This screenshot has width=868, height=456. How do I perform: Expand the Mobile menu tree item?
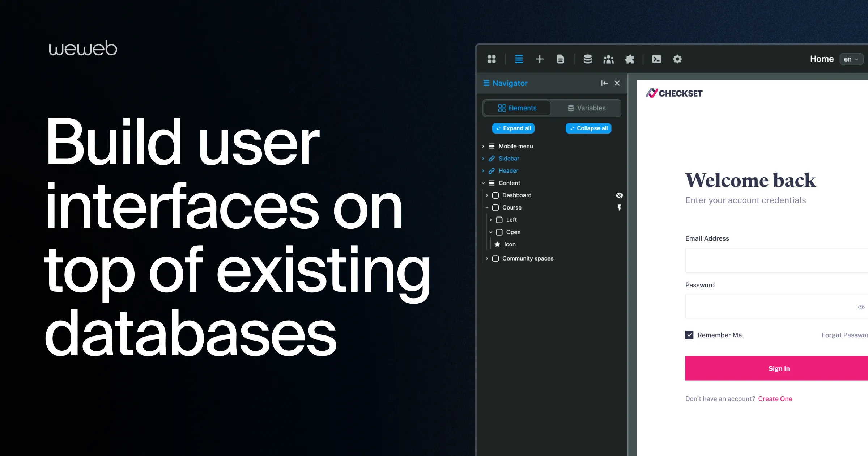(x=483, y=146)
